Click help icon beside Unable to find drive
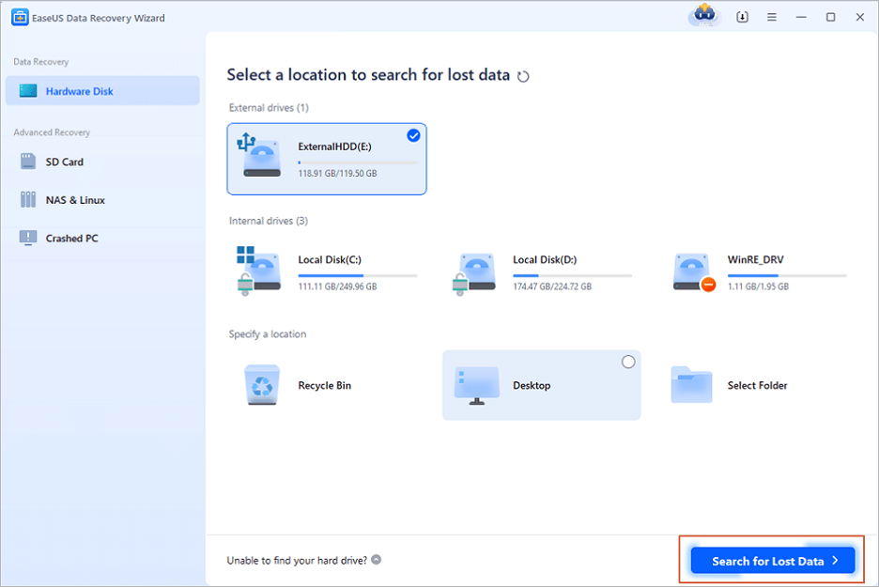Viewport: 879px width, 588px height. pyautogui.click(x=377, y=560)
